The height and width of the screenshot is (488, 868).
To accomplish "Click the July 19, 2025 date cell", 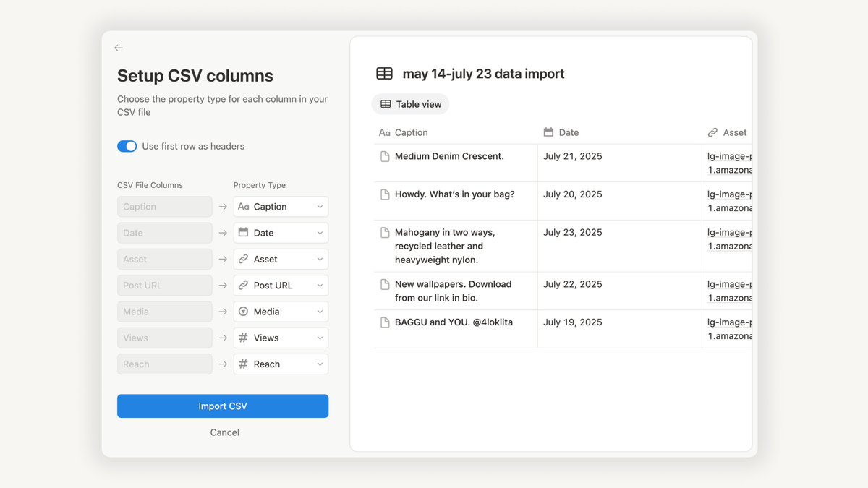I will 620,329.
